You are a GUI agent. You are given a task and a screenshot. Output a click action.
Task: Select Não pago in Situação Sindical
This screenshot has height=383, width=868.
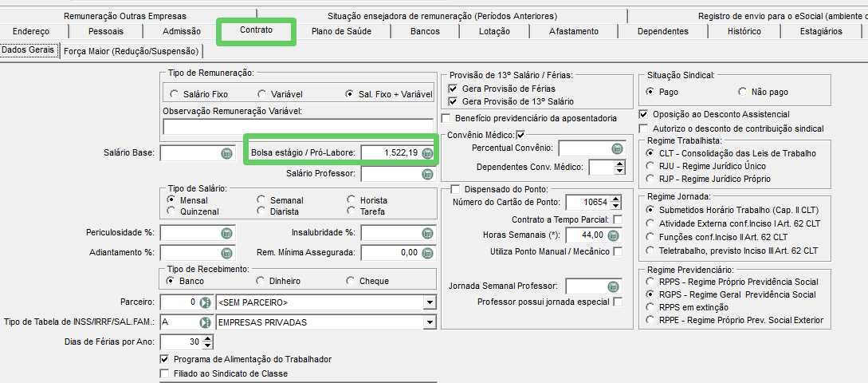pyautogui.click(x=742, y=92)
